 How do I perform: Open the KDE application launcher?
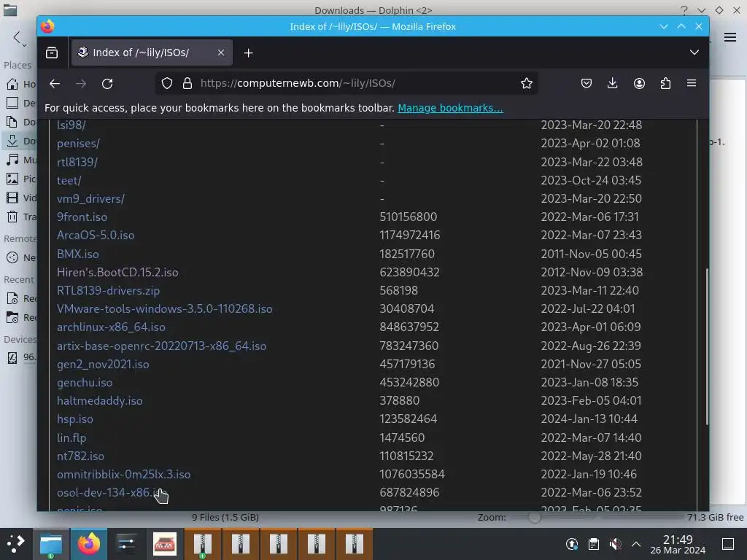coord(16,543)
